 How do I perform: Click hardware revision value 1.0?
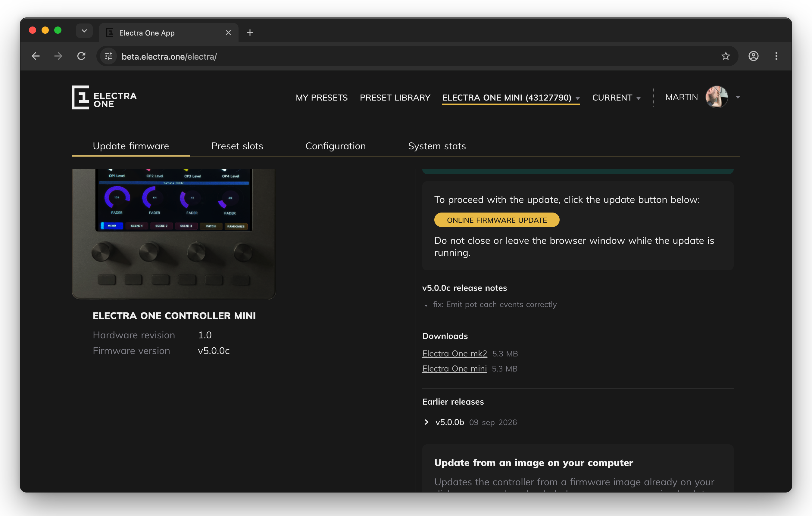point(205,335)
